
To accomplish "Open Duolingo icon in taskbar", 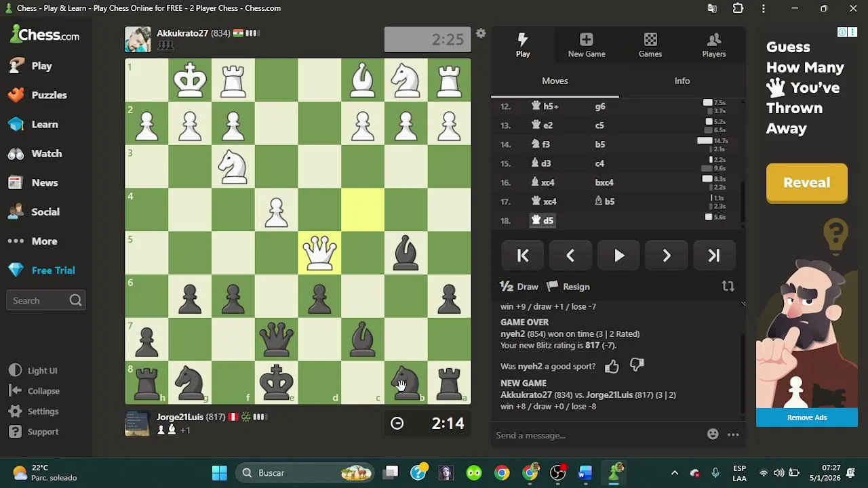I will (474, 472).
